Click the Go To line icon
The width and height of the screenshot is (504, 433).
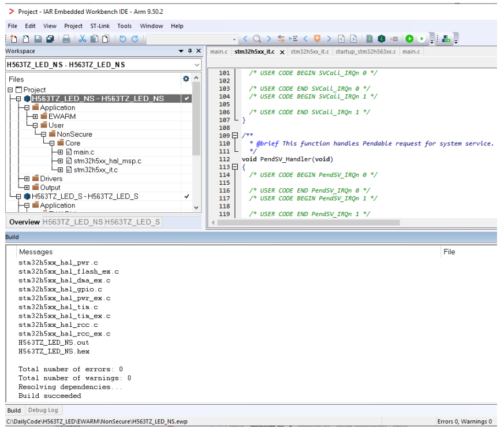(293, 39)
